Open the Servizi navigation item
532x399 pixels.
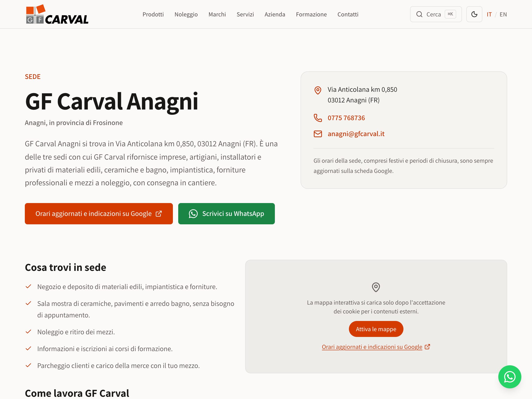(x=245, y=14)
